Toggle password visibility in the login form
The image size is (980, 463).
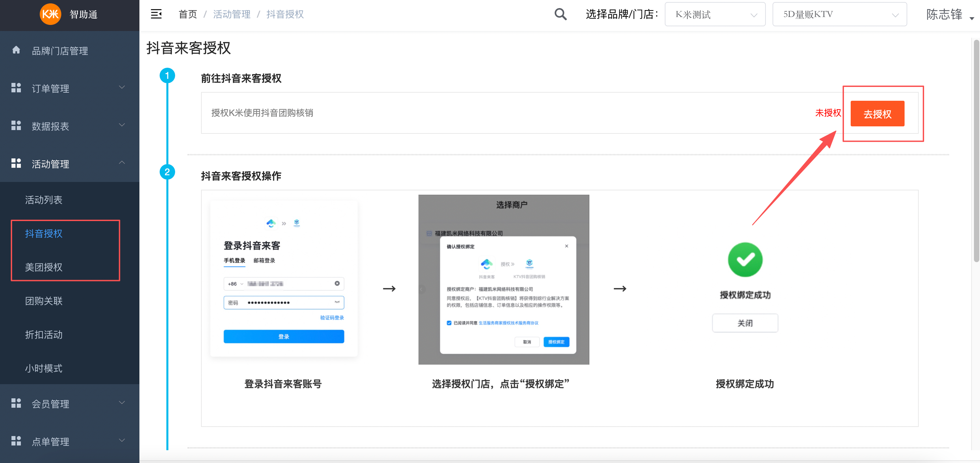336,302
